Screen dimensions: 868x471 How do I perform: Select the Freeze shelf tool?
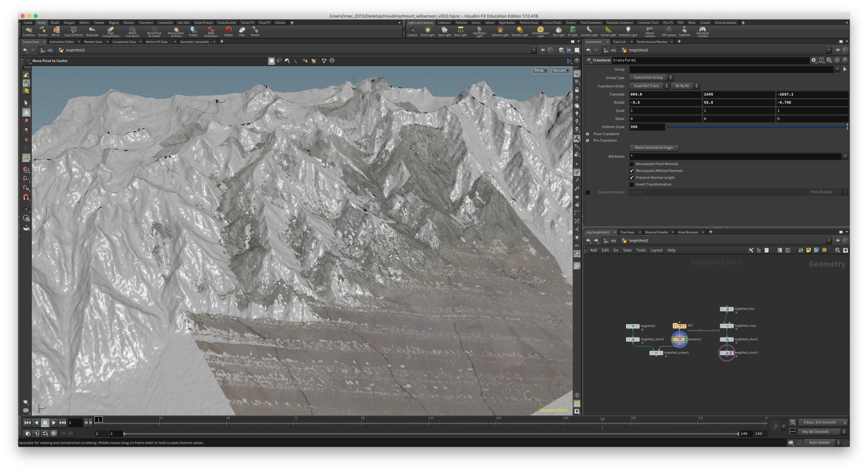(x=193, y=32)
